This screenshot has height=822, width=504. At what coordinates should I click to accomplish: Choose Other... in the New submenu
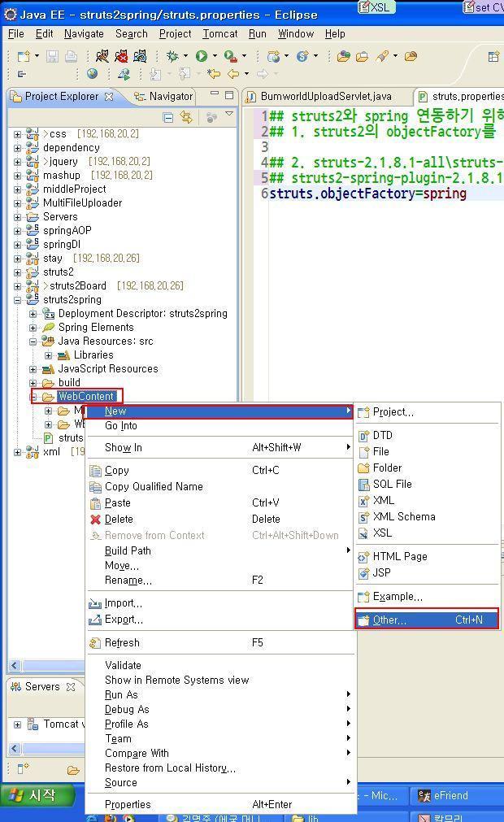[427, 620]
